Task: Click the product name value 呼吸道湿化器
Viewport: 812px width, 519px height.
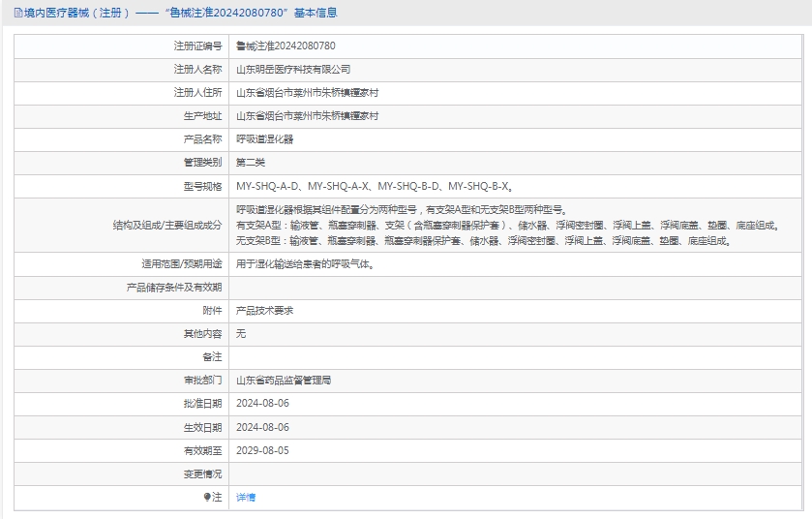Action: 264,138
